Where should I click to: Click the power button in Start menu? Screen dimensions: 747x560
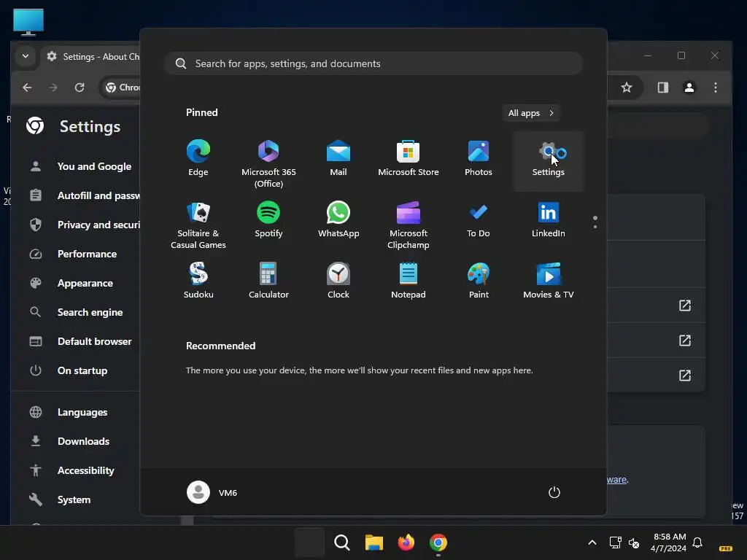point(554,492)
